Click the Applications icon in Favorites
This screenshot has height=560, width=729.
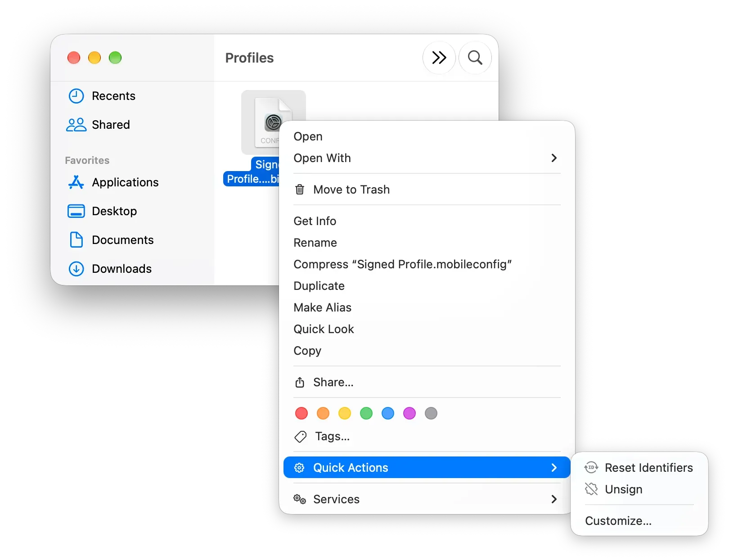[76, 182]
